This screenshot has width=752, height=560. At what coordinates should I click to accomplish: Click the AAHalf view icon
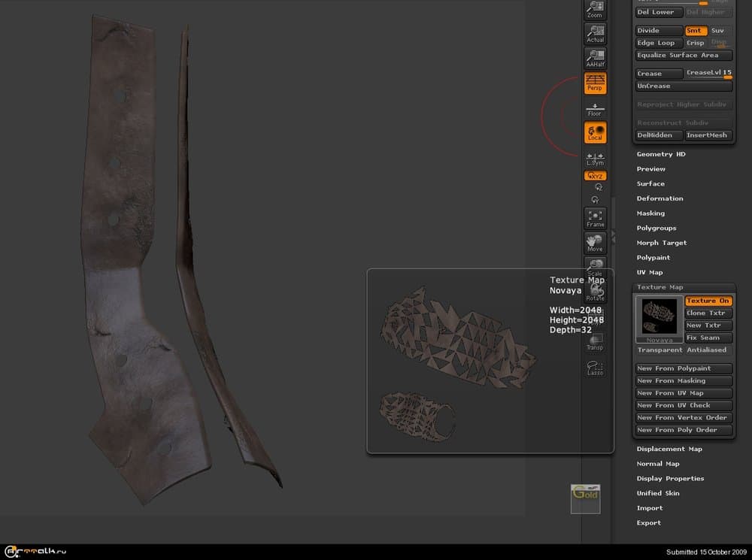point(595,59)
